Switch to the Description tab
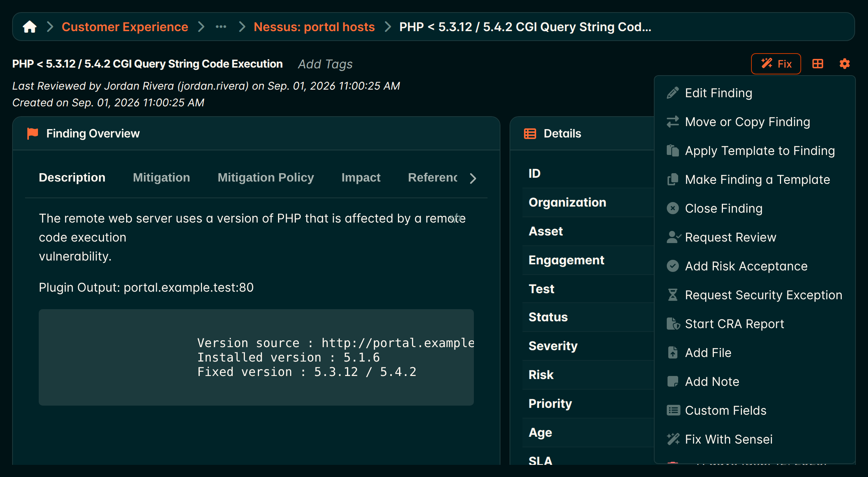The image size is (868, 477). click(72, 178)
